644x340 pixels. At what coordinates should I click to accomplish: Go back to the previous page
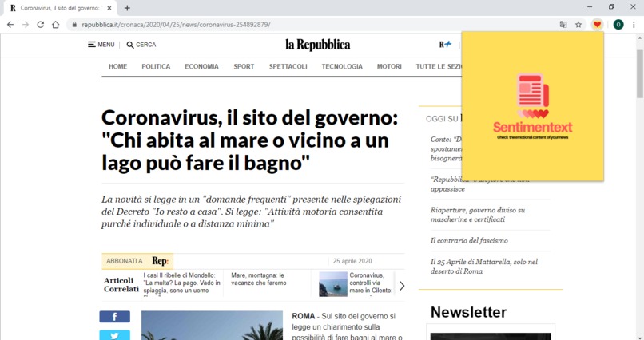(10, 25)
